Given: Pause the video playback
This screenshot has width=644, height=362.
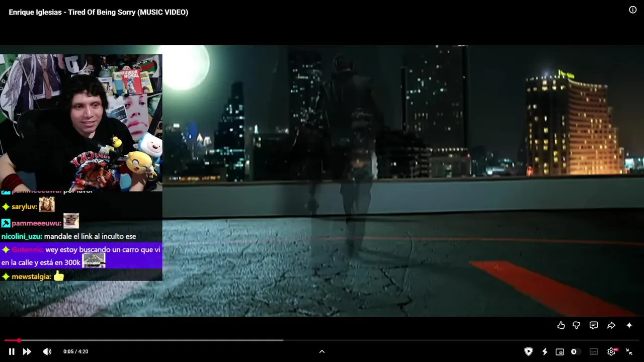Looking at the screenshot, I should pos(12,352).
